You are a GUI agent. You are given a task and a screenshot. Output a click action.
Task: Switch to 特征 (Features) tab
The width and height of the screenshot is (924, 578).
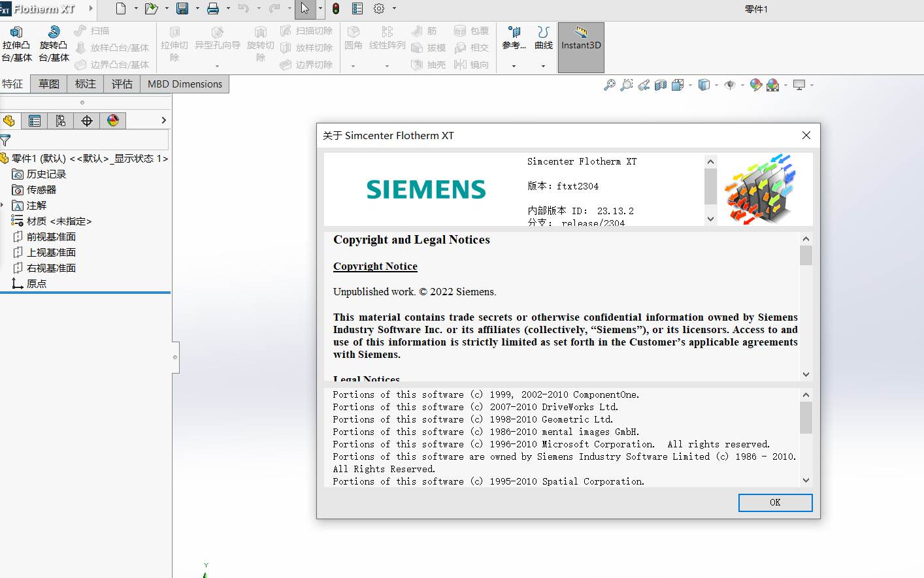(13, 84)
